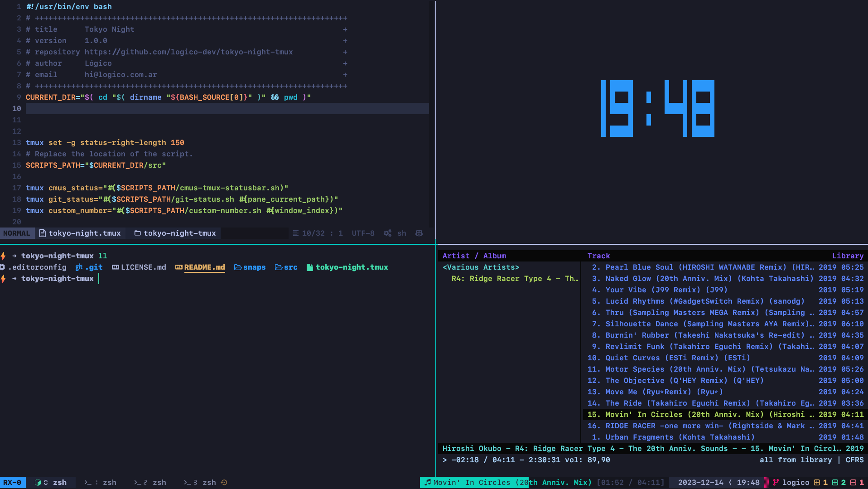Viewport: 868px width, 489px height.
Task: Click the history clock icon after window 3
Action: [x=224, y=483]
